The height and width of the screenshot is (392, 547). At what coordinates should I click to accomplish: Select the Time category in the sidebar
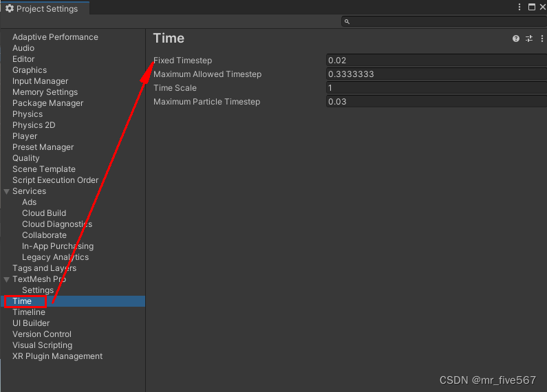coord(73,301)
